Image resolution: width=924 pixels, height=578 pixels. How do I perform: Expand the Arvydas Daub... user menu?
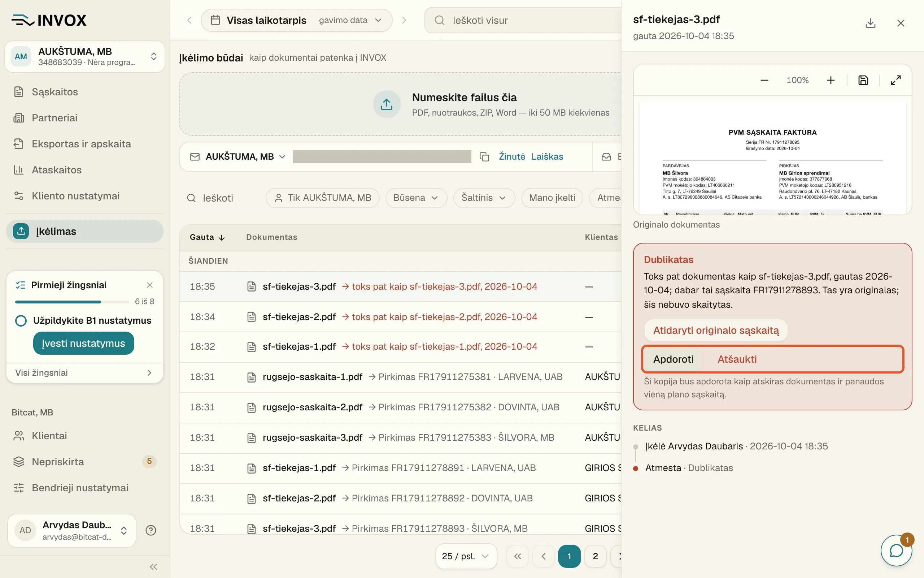tap(72, 530)
